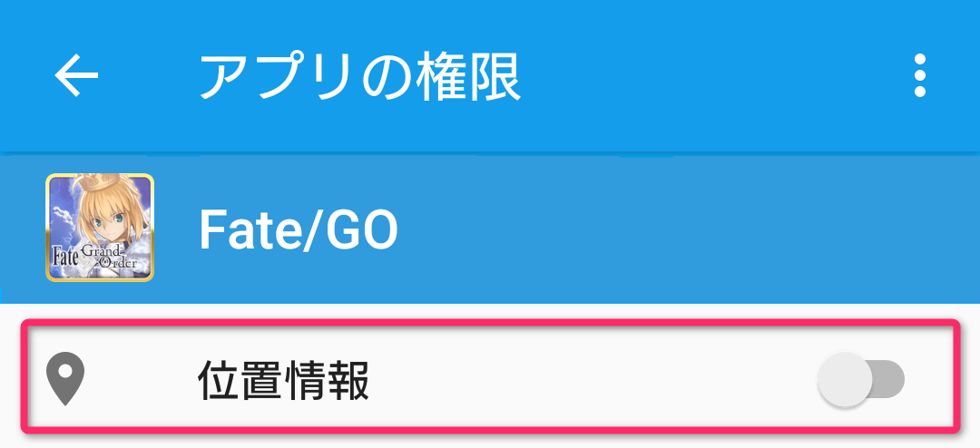The image size is (980, 448).
Task: Tap the back arrow in the header
Action: click(x=76, y=75)
